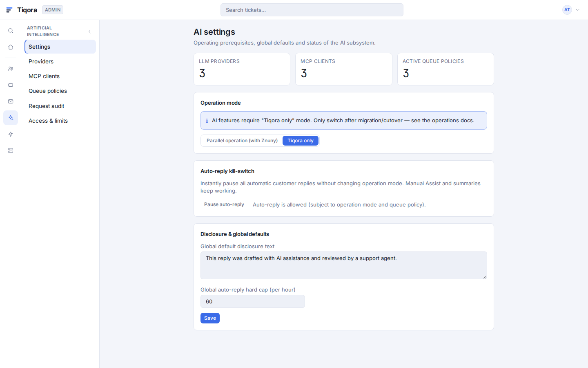Edit the global default disclosure text area

point(344,265)
